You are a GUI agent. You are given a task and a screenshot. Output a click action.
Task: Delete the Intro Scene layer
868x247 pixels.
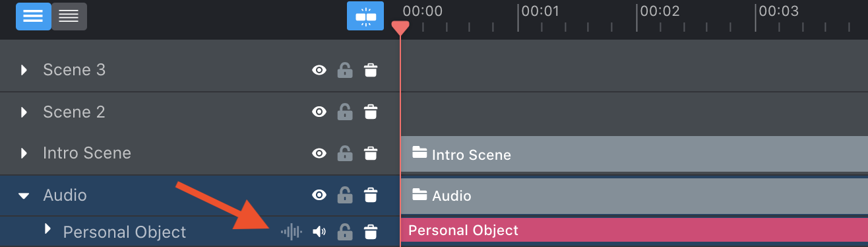[x=371, y=153]
